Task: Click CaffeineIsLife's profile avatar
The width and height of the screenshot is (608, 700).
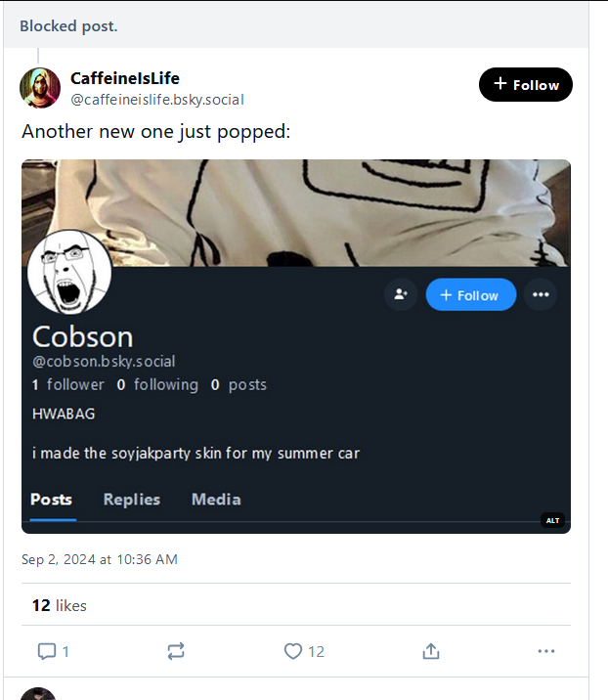Action: (x=40, y=88)
